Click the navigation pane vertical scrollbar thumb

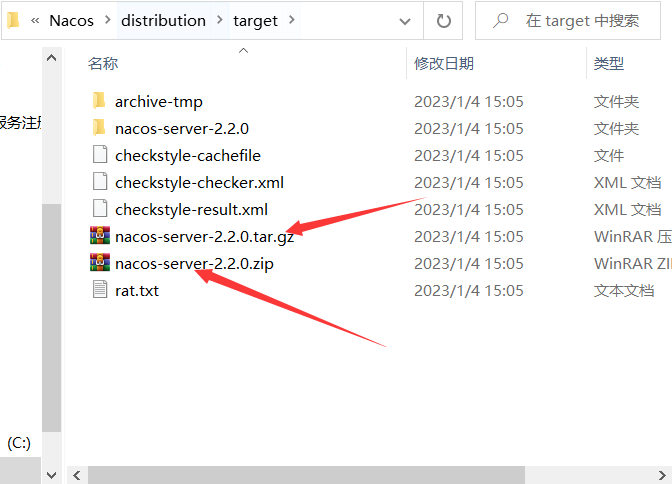click(51, 318)
